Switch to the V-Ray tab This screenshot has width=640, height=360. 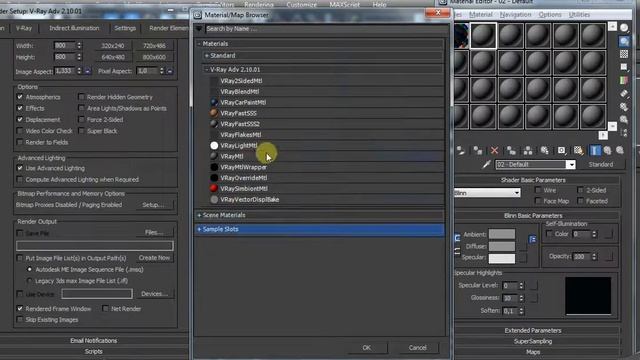(24, 28)
